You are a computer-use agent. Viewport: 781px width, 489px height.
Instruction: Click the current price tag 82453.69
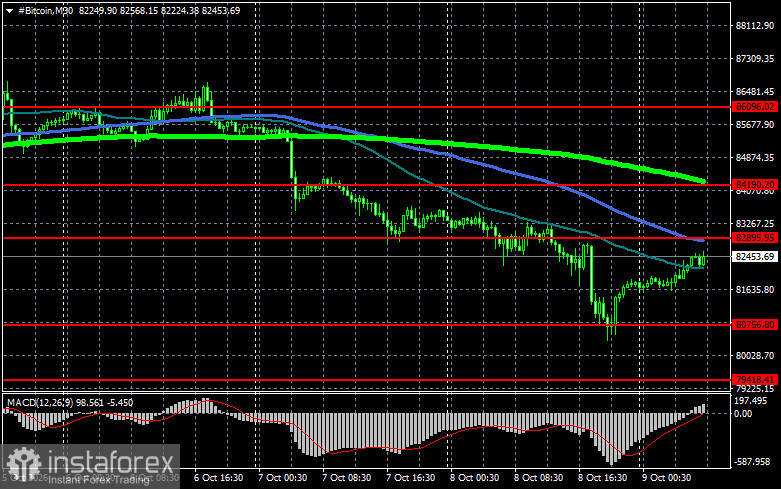[755, 256]
